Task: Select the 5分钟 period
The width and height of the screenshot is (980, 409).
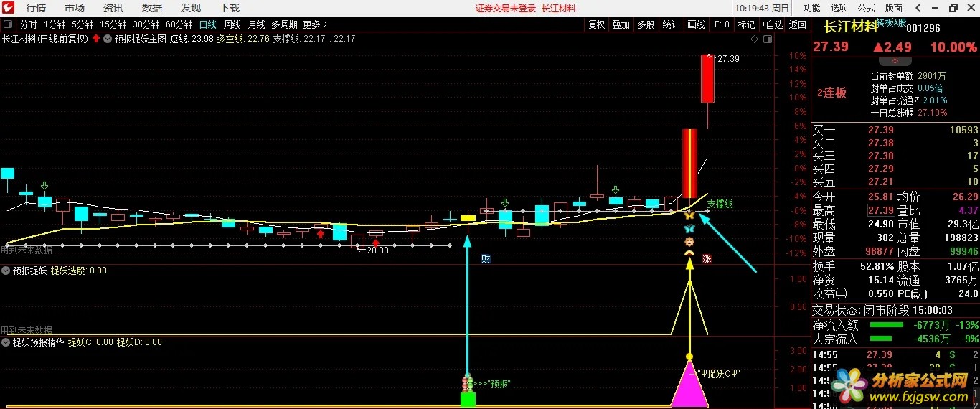Action: click(83, 24)
